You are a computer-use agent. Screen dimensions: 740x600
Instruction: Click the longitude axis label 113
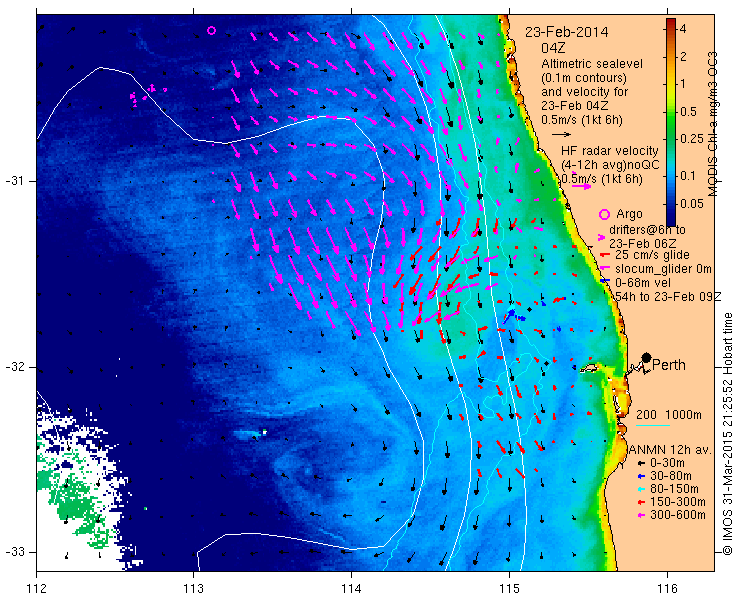point(193,589)
